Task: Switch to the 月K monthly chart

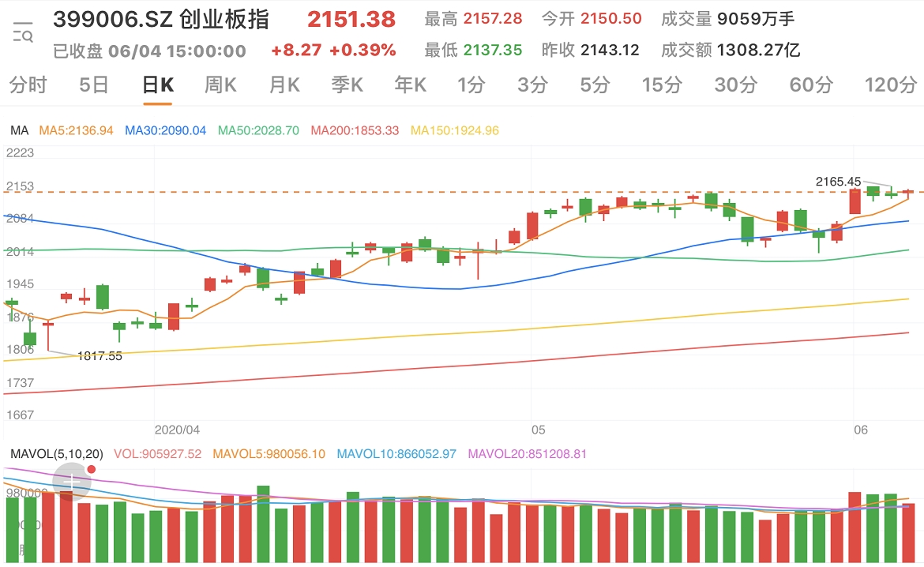Action: tap(283, 86)
